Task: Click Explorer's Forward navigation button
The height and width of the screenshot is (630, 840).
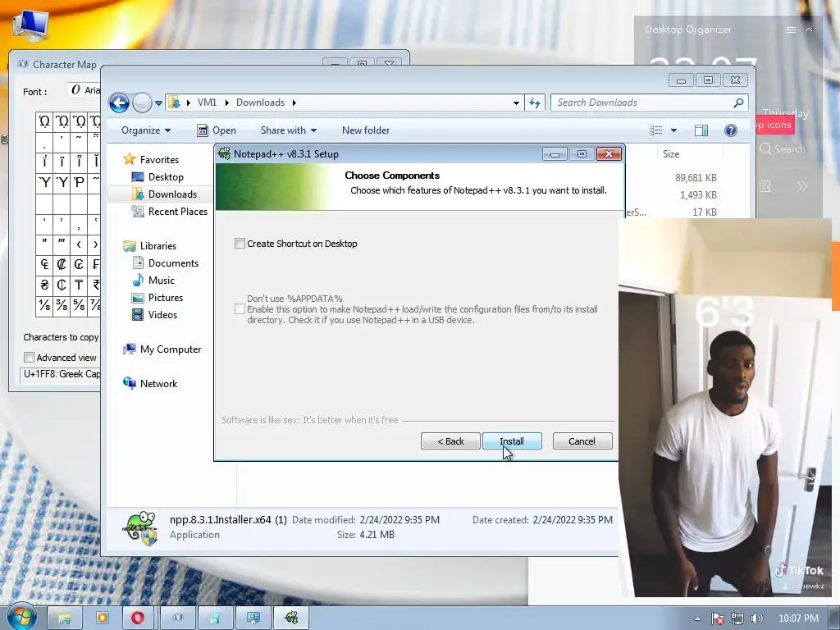Action: point(142,103)
